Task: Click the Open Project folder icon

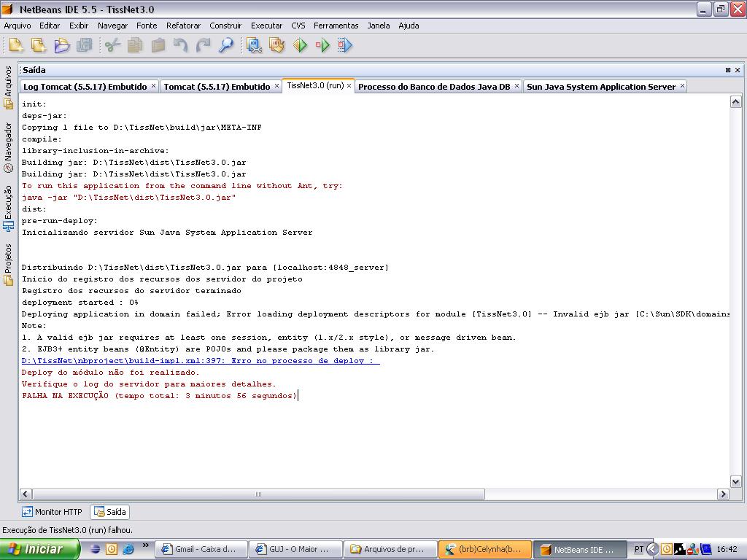Action: tap(62, 45)
